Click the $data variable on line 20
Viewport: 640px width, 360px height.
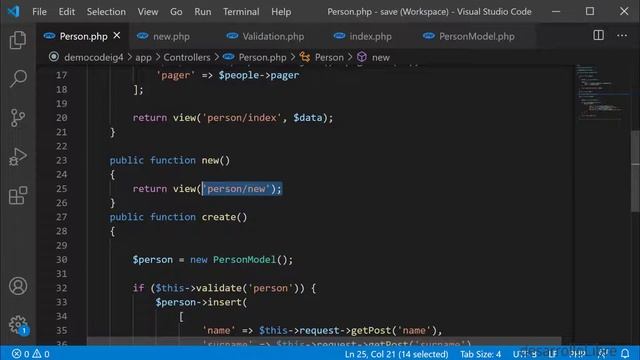308,118
